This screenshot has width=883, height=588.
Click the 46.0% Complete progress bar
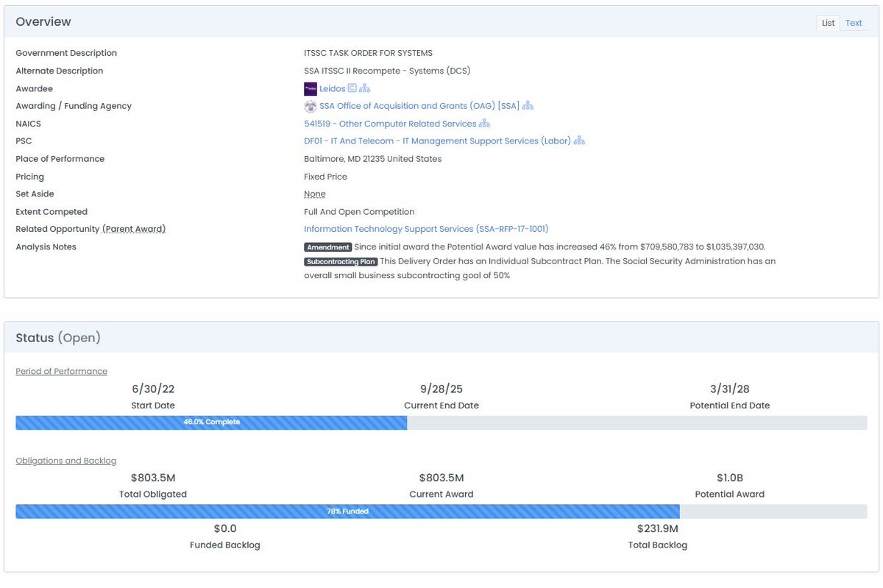[211, 422]
